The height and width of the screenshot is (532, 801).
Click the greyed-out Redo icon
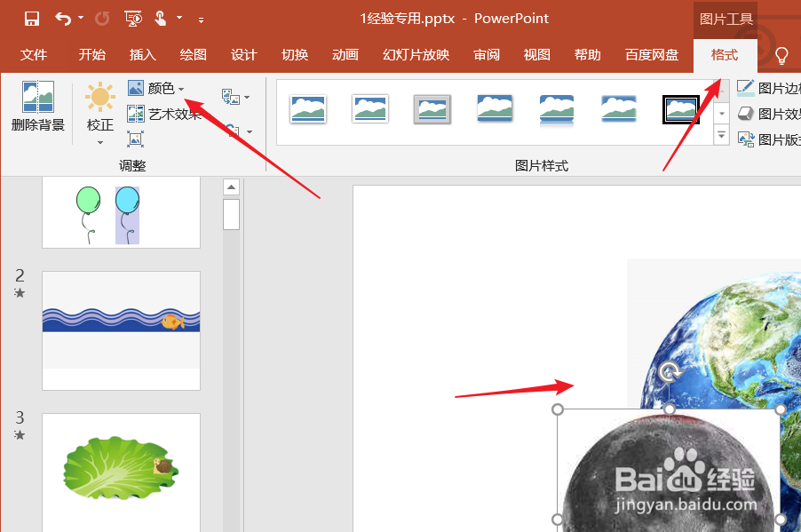tap(102, 20)
